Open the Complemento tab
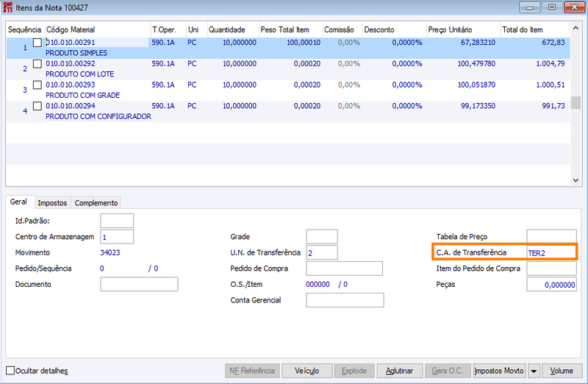The image size is (588, 384). [96, 203]
